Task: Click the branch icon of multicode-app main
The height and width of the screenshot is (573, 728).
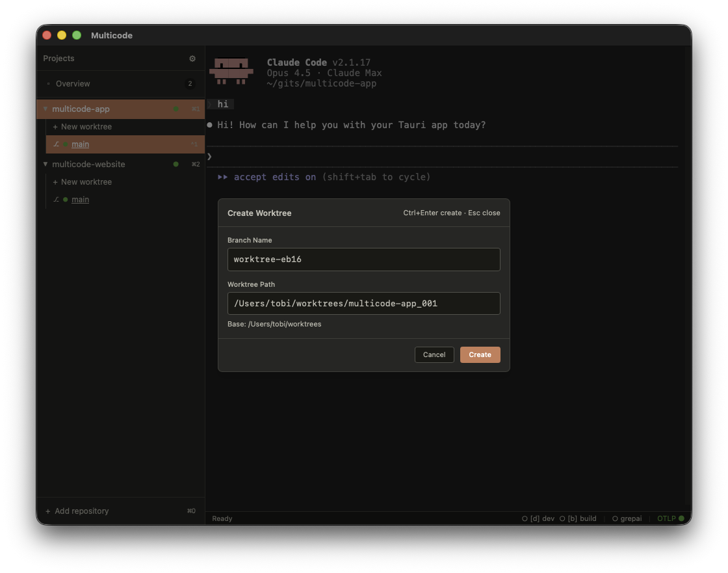Action: (x=56, y=144)
